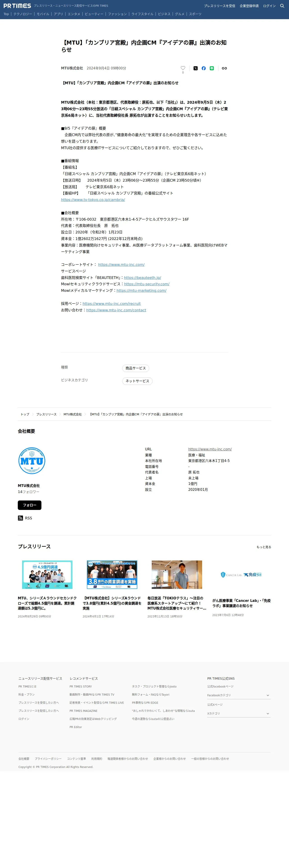Click トップ in breadcrumb
The width and height of the screenshot is (289, 868).
[25, 414]
